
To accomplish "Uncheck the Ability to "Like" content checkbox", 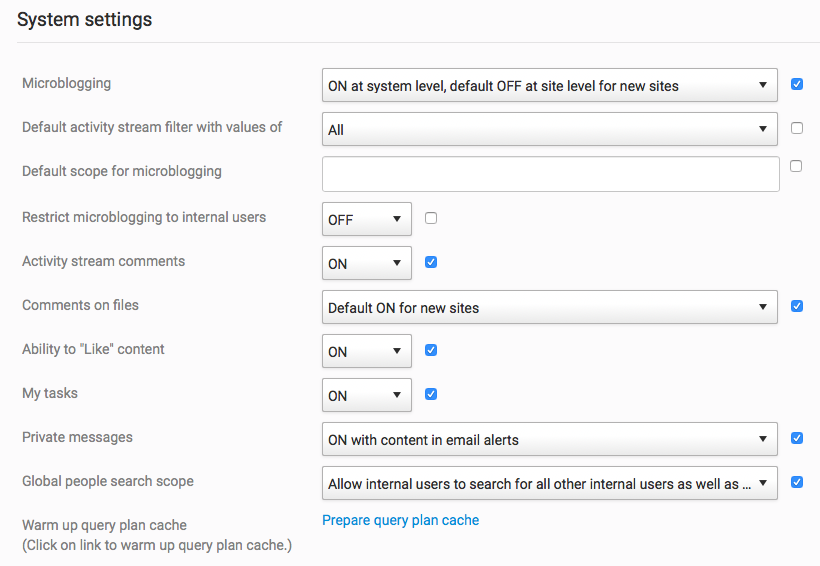I will tap(431, 350).
